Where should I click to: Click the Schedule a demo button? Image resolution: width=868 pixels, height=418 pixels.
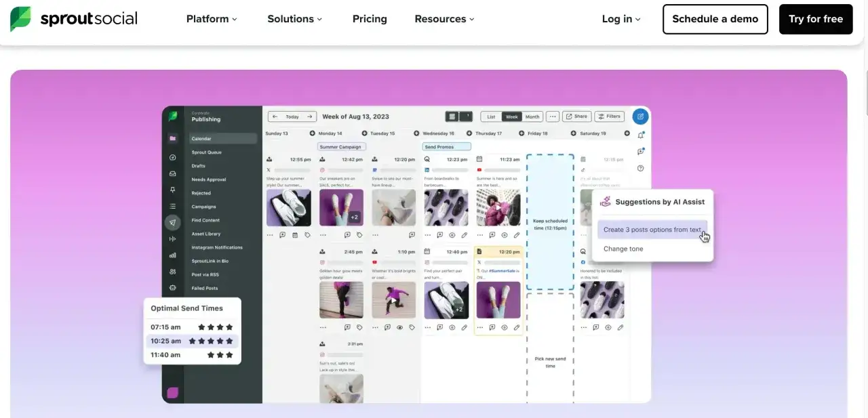(715, 19)
